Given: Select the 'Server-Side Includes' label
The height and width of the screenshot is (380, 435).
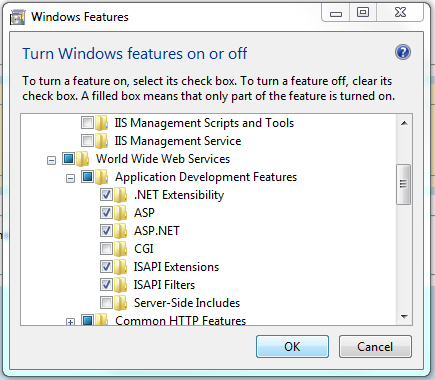Looking at the screenshot, I should coord(187,303).
